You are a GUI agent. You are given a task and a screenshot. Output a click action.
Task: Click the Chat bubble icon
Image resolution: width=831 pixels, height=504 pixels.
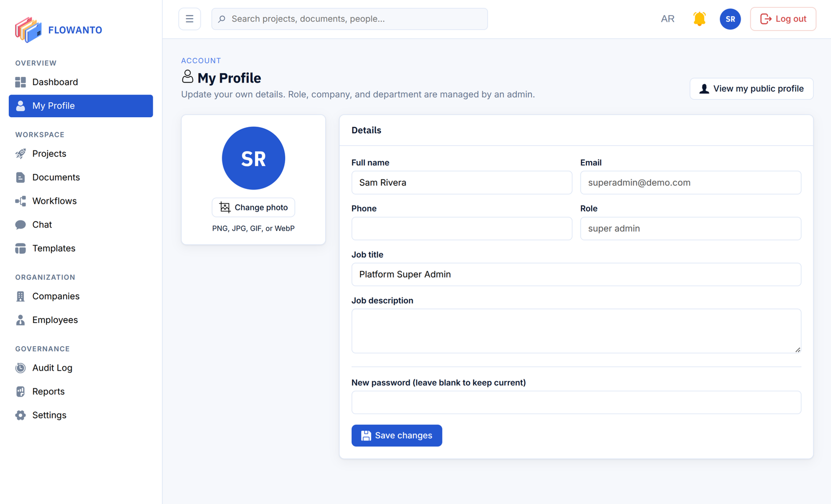pos(20,225)
